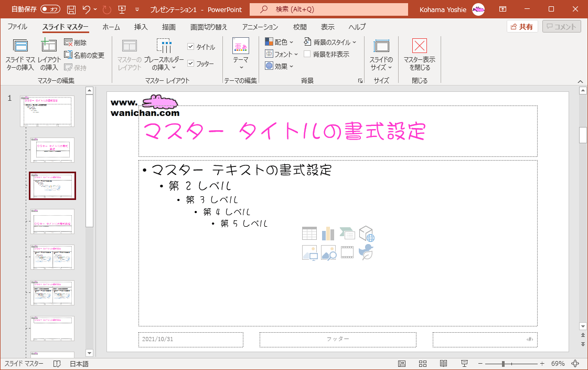Start slideshow from beginning icon
Screen dimensions: 588x370
pos(122,9)
